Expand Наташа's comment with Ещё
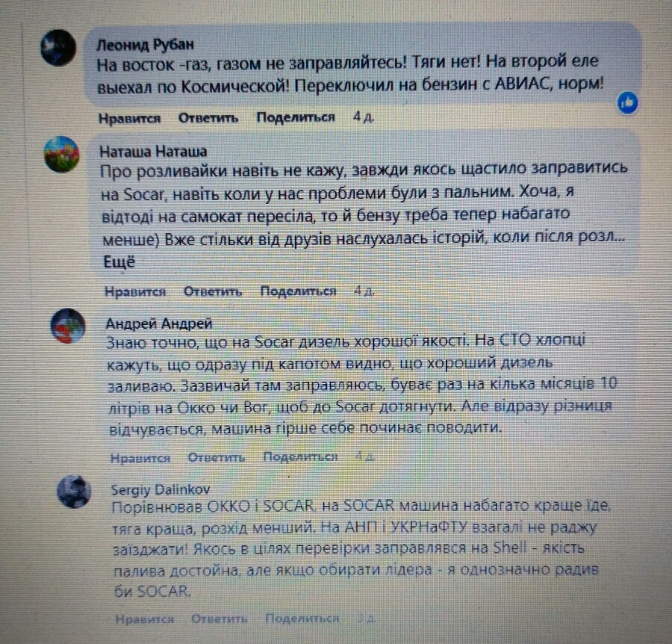Image resolution: width=672 pixels, height=644 pixels. (119, 261)
